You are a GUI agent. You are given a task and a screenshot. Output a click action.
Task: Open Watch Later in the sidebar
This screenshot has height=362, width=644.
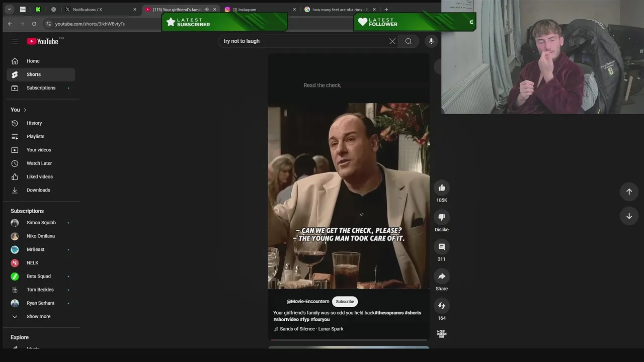(x=41, y=163)
